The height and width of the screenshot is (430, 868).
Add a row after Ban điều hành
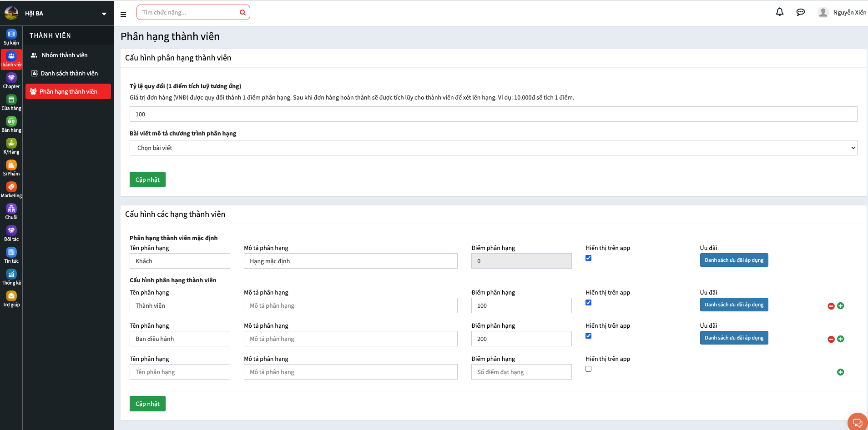[x=840, y=339]
